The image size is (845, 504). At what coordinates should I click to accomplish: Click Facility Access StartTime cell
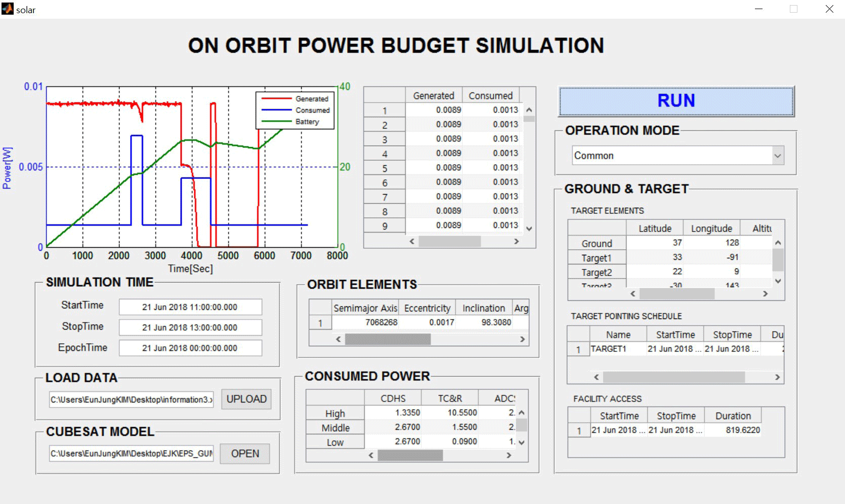pyautogui.click(x=619, y=430)
